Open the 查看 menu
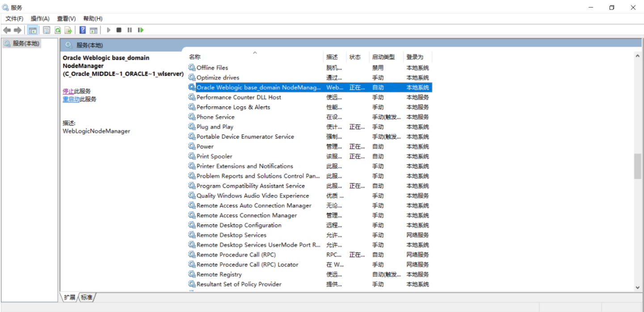Viewport: 644px width, 312px height. coord(65,18)
